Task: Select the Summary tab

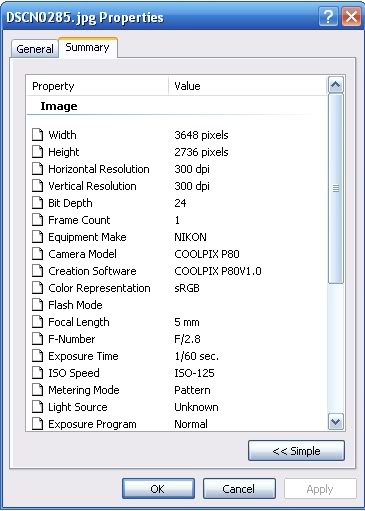Action: (x=88, y=47)
